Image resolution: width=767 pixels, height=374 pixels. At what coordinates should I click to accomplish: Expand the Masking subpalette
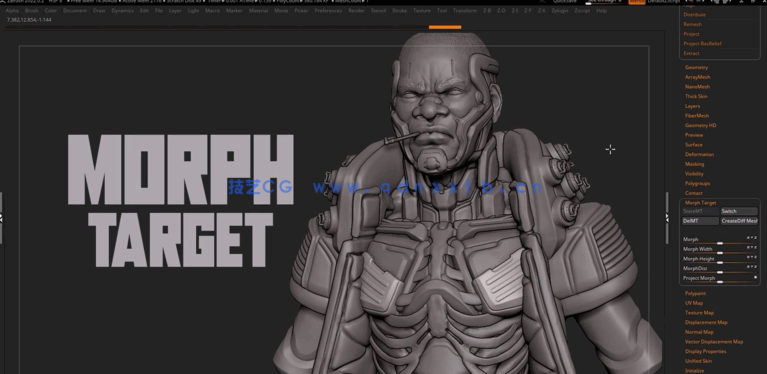(695, 164)
